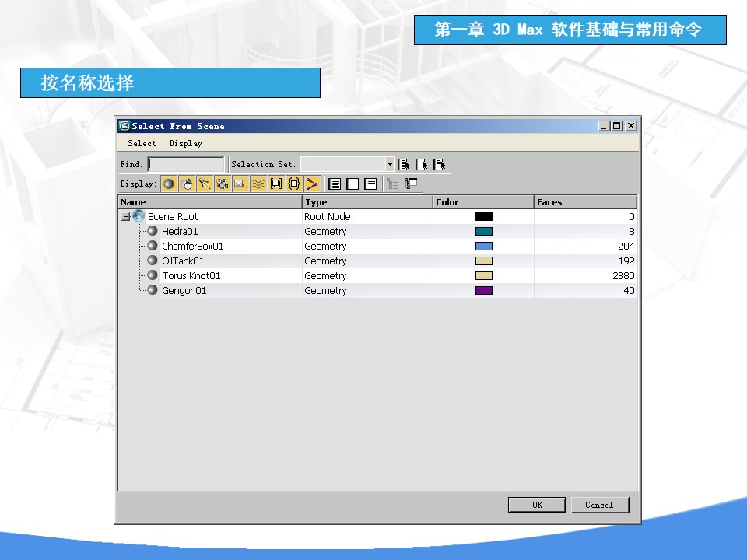Screen dimensions: 747x560
Task: Click the sphere icon beside OilTank01
Action: click(153, 261)
